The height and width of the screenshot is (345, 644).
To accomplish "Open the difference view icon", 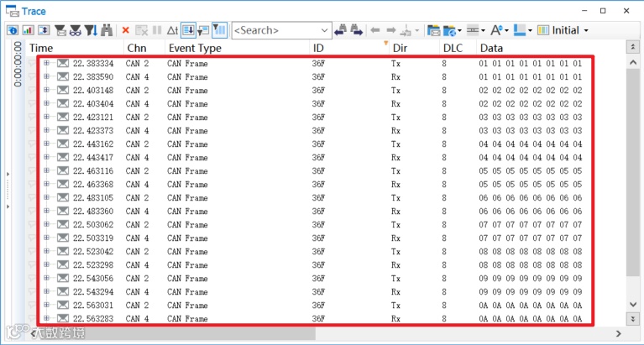I will 44,30.
